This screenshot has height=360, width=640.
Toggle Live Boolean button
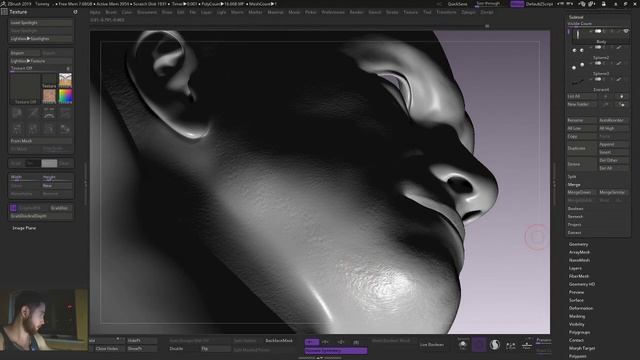point(431,345)
